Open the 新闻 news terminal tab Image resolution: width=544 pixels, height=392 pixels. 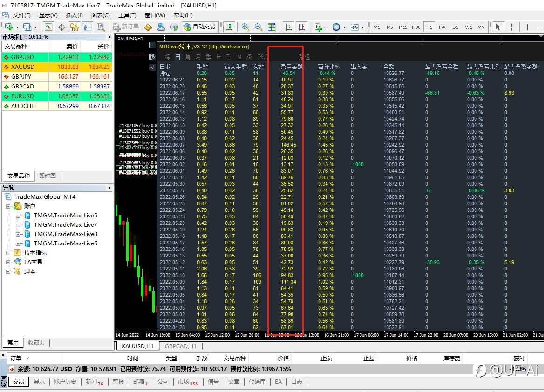coord(94,382)
